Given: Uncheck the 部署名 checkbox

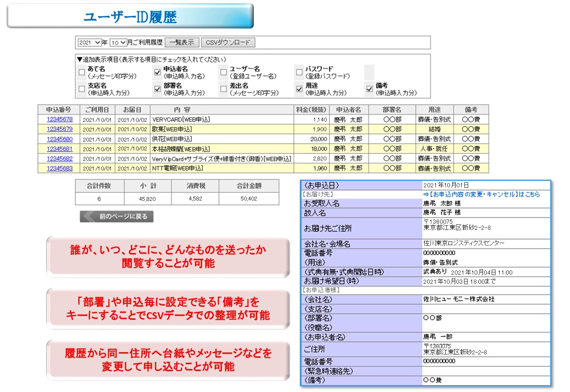Looking at the screenshot, I should click(157, 89).
